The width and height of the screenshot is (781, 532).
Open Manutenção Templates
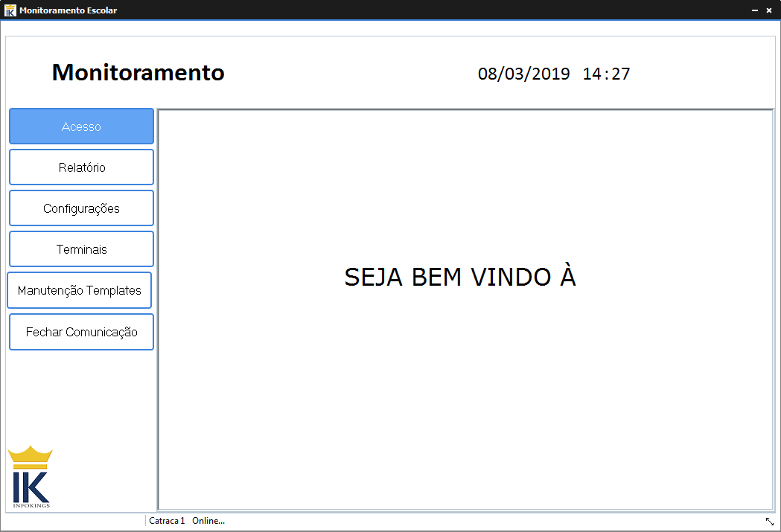click(x=79, y=290)
